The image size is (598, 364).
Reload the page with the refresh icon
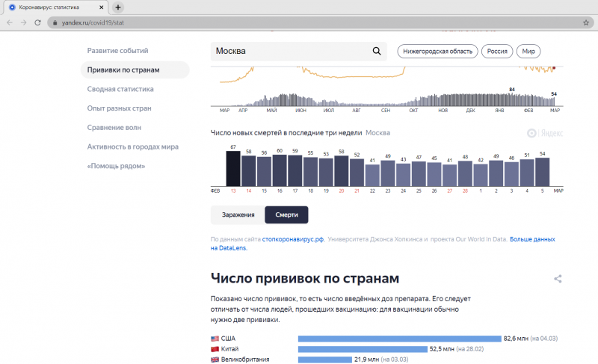[x=37, y=22]
